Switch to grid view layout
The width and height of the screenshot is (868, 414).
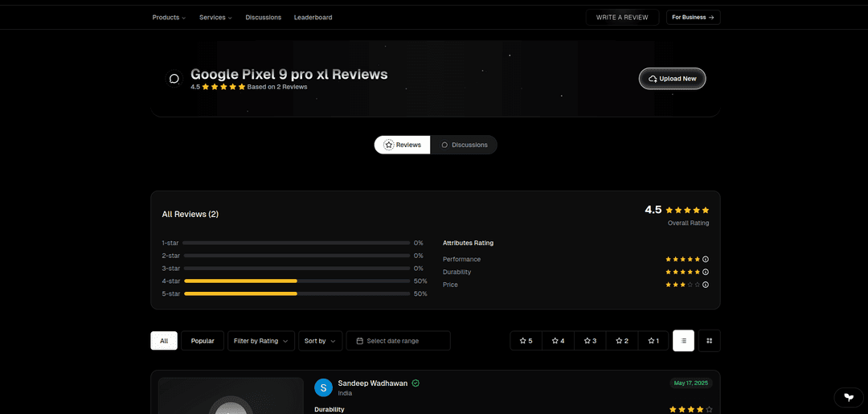click(710, 341)
